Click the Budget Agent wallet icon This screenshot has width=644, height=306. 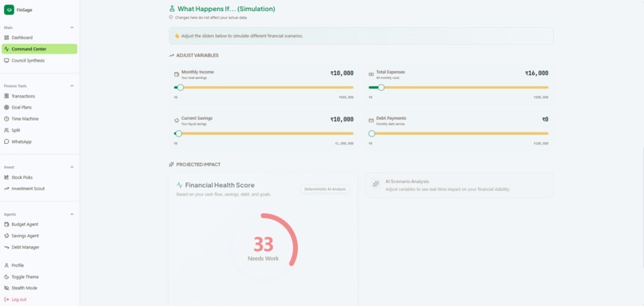[6, 225]
